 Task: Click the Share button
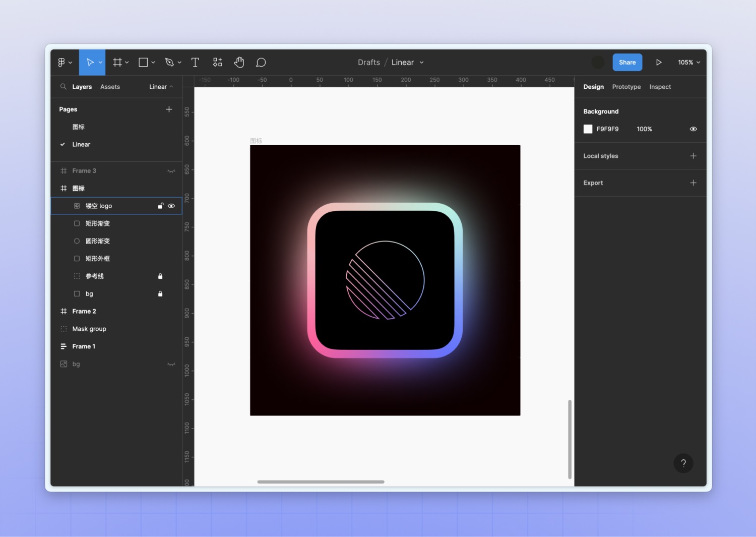tap(627, 63)
